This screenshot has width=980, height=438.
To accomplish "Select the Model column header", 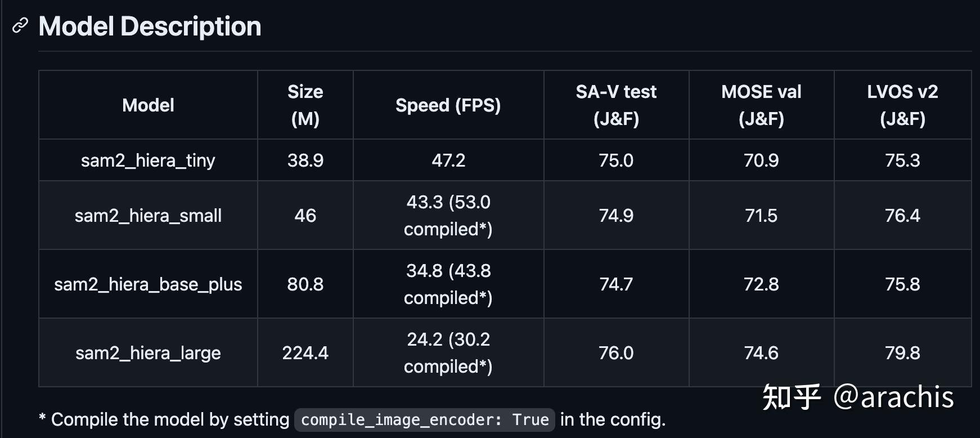I will point(148,105).
